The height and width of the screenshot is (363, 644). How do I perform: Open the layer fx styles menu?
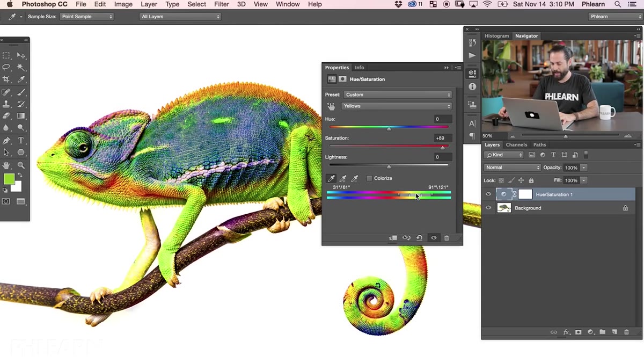[566, 332]
